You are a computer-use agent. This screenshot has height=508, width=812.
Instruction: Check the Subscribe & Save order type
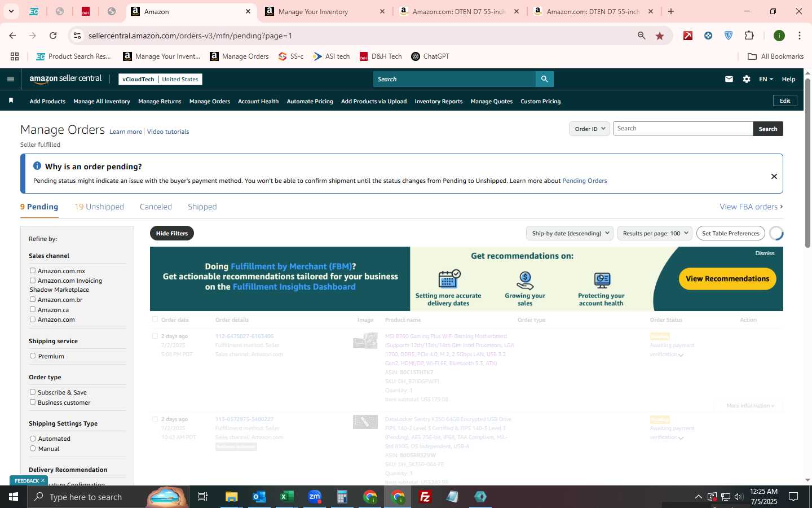(x=33, y=392)
